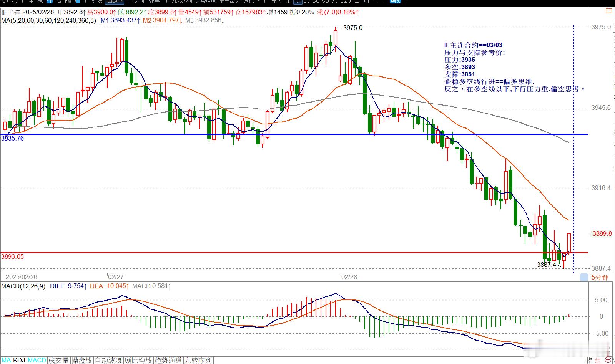Click the 3899.8 current price tag

(602, 233)
